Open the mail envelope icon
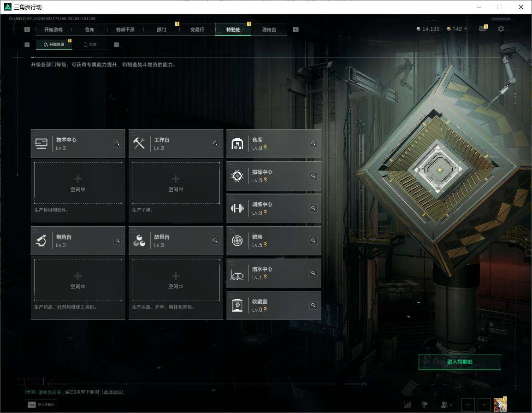Screen dimensions: 532x413 coord(482,29)
